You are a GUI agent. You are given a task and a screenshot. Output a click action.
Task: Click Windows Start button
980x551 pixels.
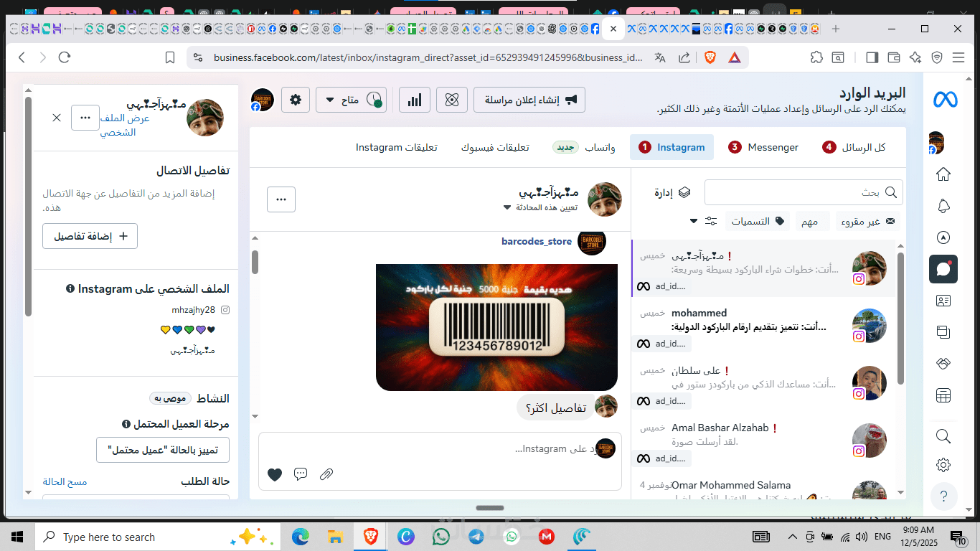pyautogui.click(x=17, y=537)
